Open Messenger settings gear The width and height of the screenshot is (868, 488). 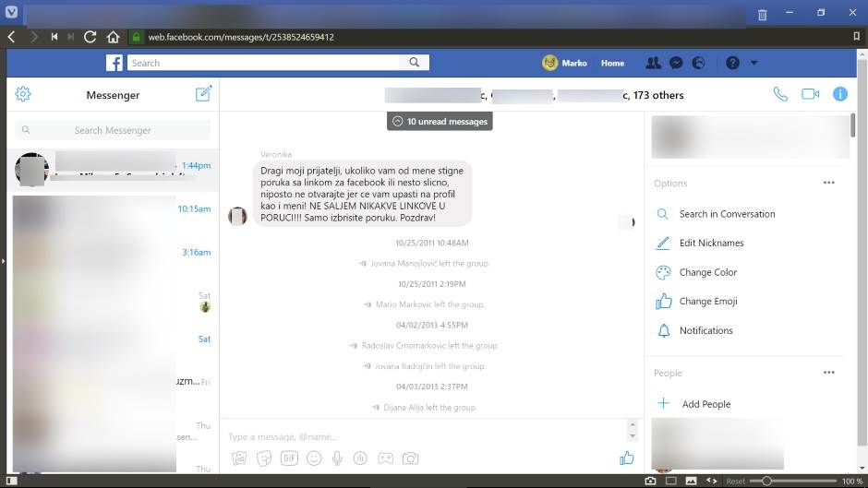click(x=23, y=94)
